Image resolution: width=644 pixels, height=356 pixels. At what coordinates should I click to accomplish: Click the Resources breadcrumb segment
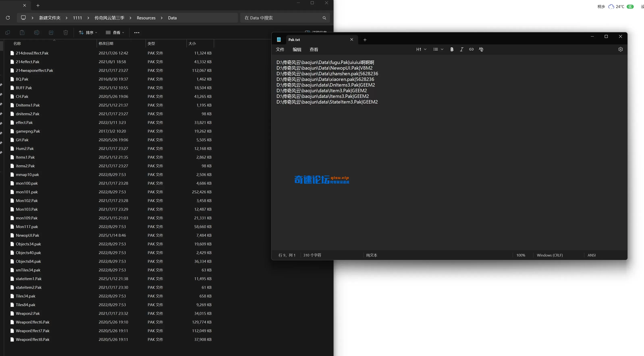point(146,18)
